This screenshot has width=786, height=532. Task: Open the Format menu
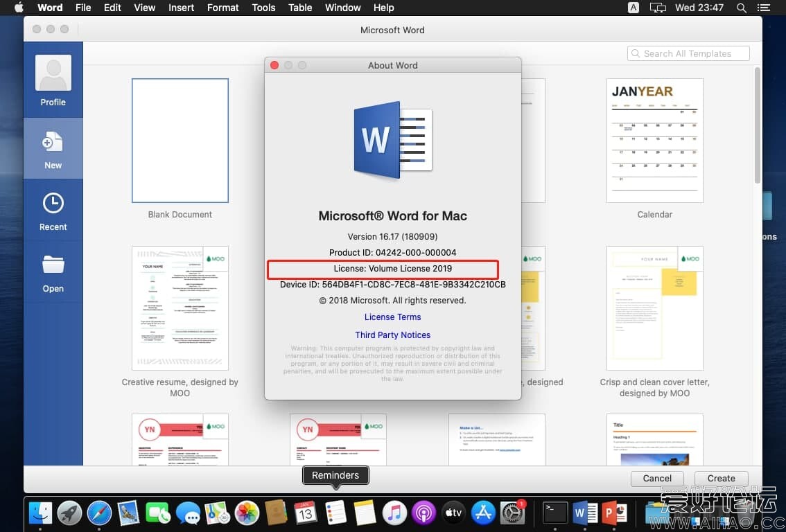[x=222, y=8]
